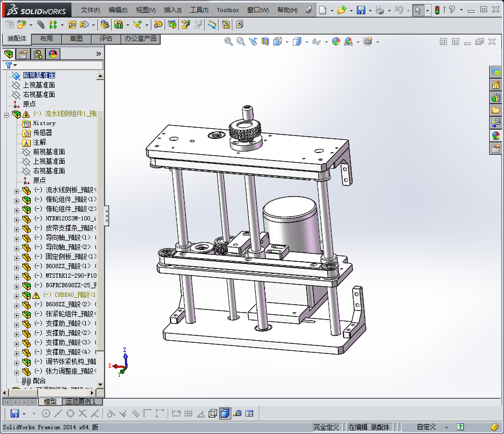The height and width of the screenshot is (434, 504).
Task: Open the PropertyManager tab icon
Action: pyautogui.click(x=23, y=54)
